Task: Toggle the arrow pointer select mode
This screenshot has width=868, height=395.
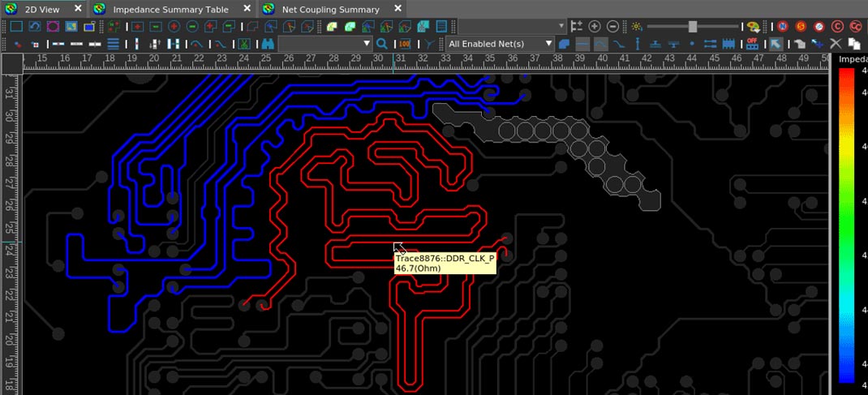Action: tap(776, 43)
